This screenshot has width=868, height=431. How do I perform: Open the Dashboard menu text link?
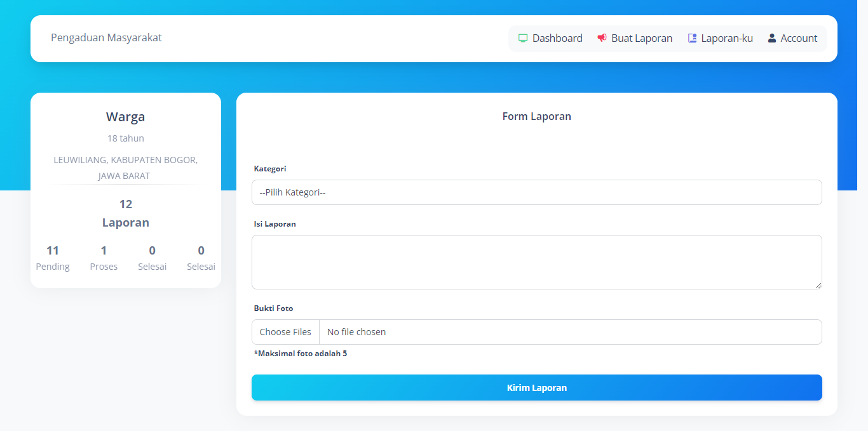[x=557, y=38]
